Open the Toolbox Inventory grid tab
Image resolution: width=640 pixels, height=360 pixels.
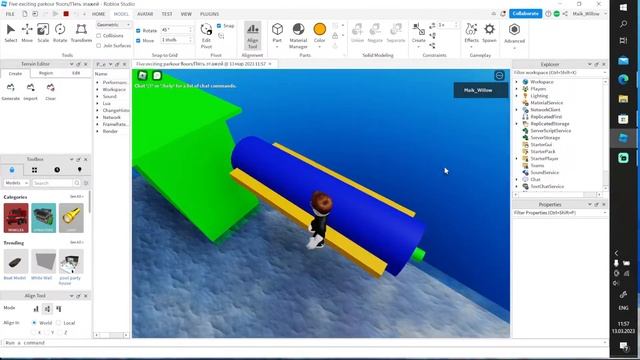click(34, 170)
